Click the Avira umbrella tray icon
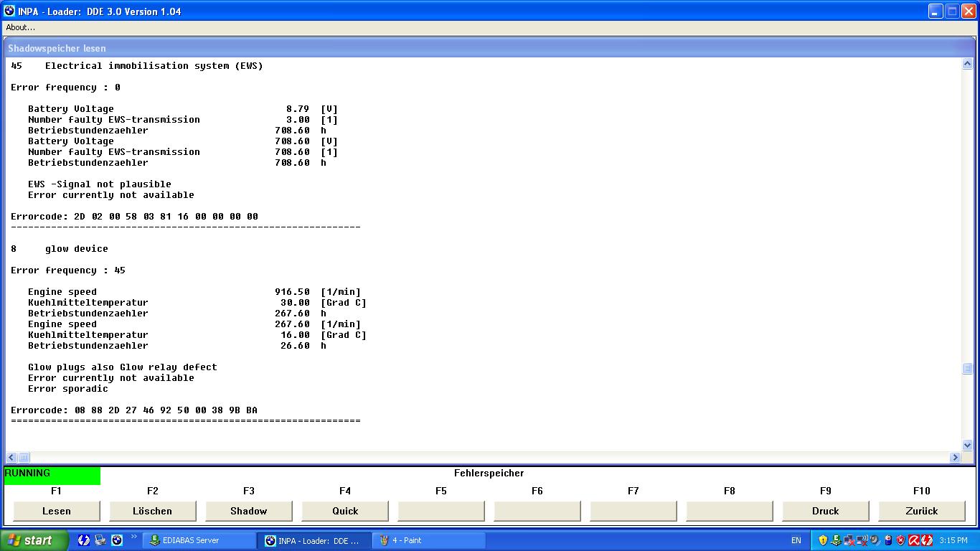Viewport: 980px width, 551px height. pos(914,540)
